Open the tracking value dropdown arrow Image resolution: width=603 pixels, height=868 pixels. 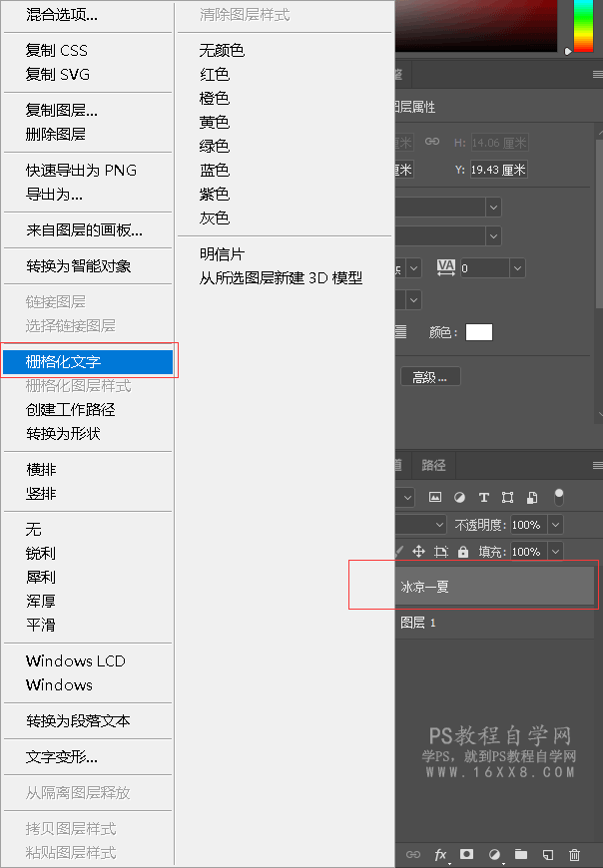(517, 268)
